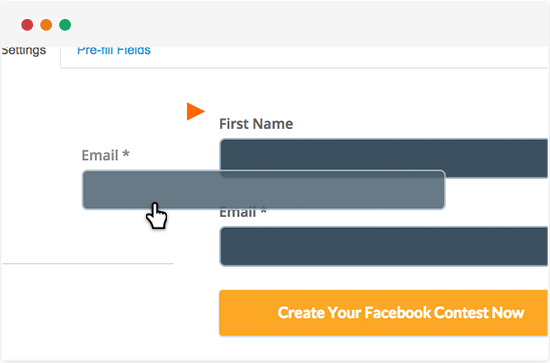
Task: Click the hand cursor pointer graphic
Action: (156, 216)
